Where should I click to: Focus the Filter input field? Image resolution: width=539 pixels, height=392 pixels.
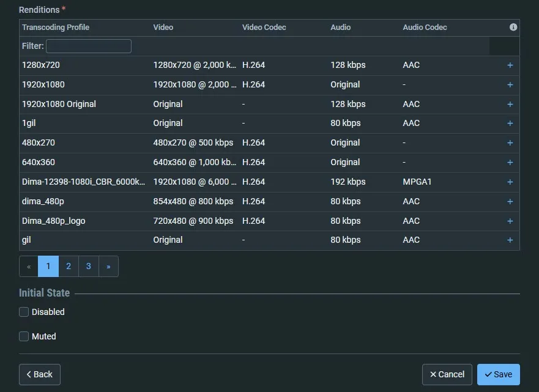click(89, 46)
